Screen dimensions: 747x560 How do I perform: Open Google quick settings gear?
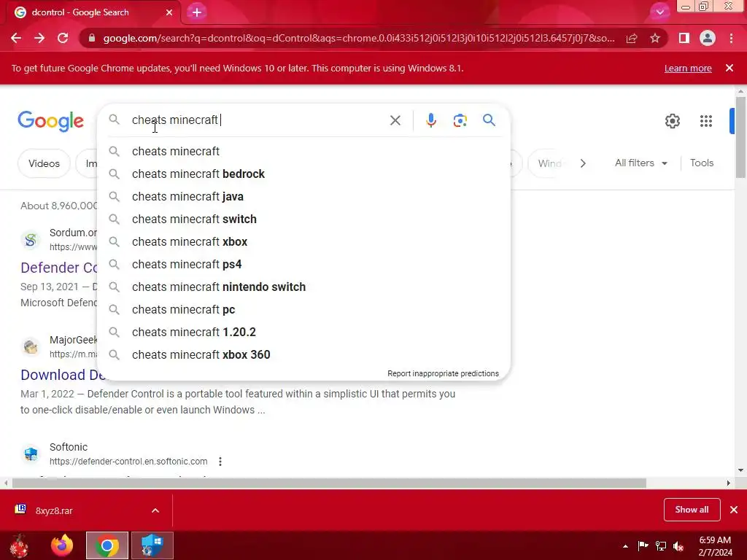672,121
